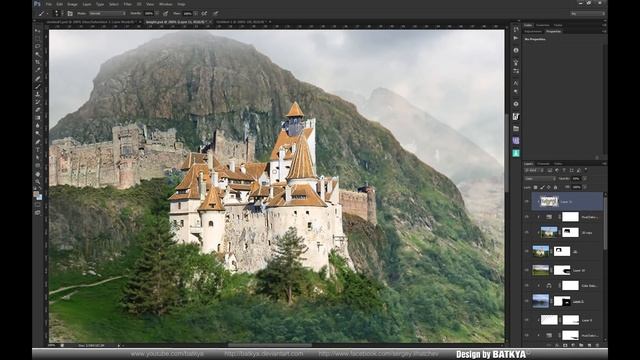Select the Zoom tool
Viewport: 640px width, 360px height.
click(x=38, y=182)
